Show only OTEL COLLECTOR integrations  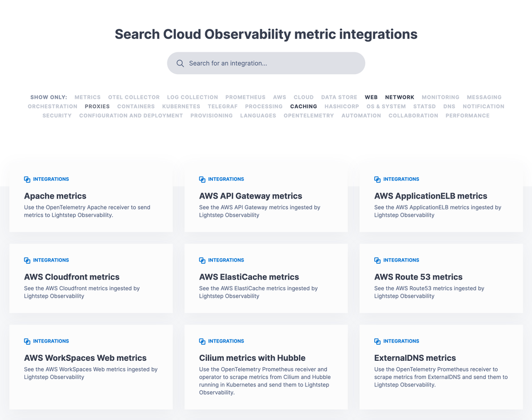click(x=134, y=98)
